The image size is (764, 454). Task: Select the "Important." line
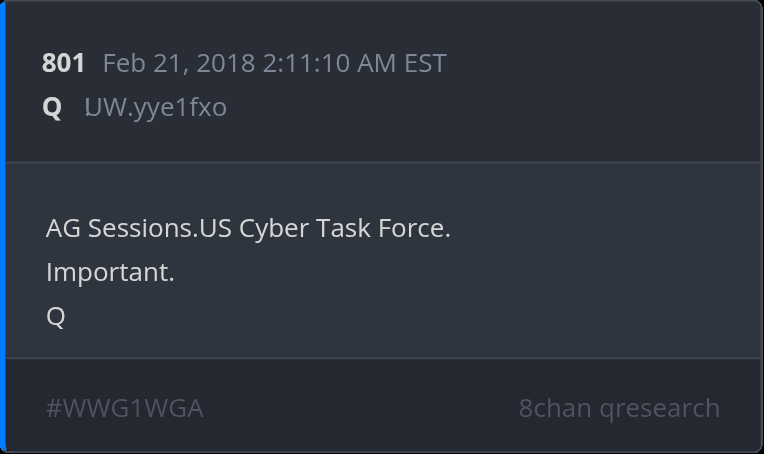pyautogui.click(x=110, y=272)
